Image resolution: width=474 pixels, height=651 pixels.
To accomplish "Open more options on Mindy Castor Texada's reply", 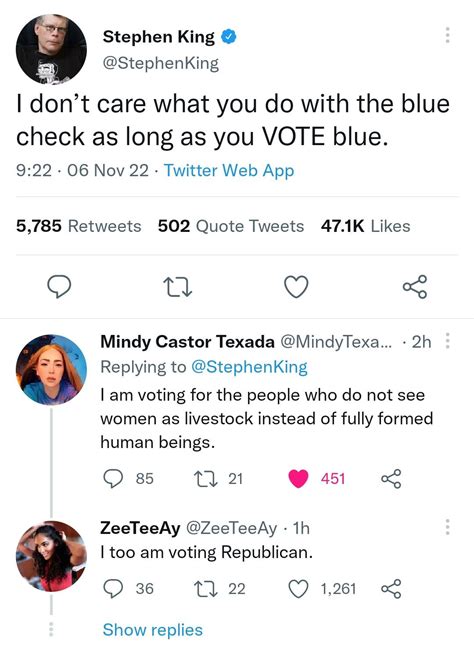I will pyautogui.click(x=447, y=340).
